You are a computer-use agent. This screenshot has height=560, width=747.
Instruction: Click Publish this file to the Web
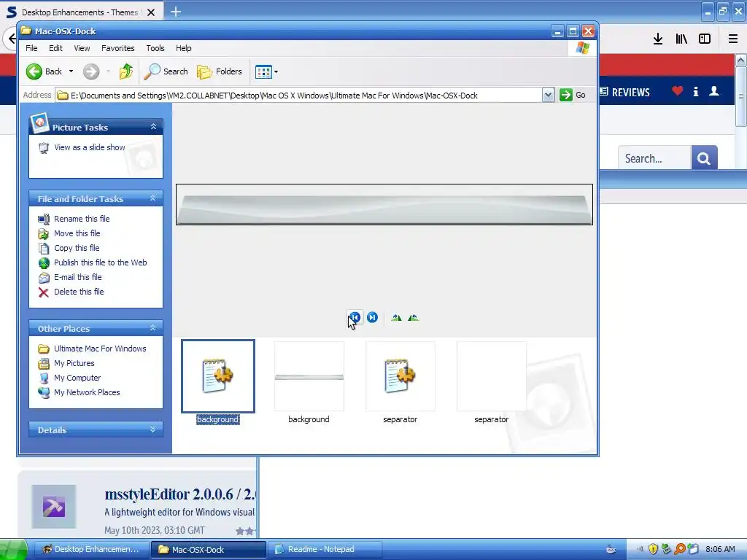100,262
